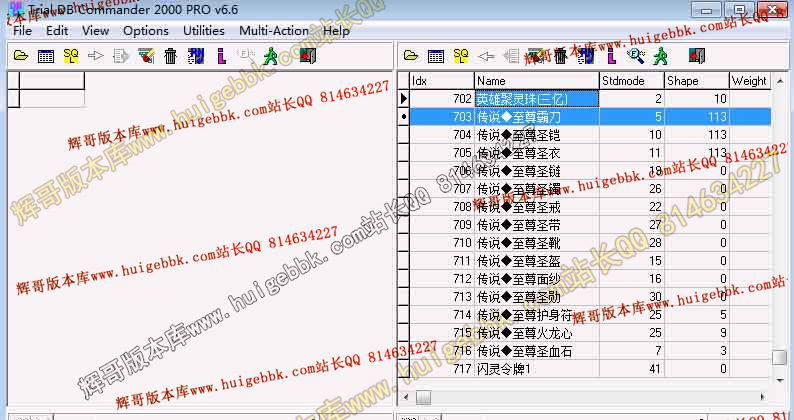Open the Help menu
Image resolution: width=794 pixels, height=420 pixels.
click(336, 31)
